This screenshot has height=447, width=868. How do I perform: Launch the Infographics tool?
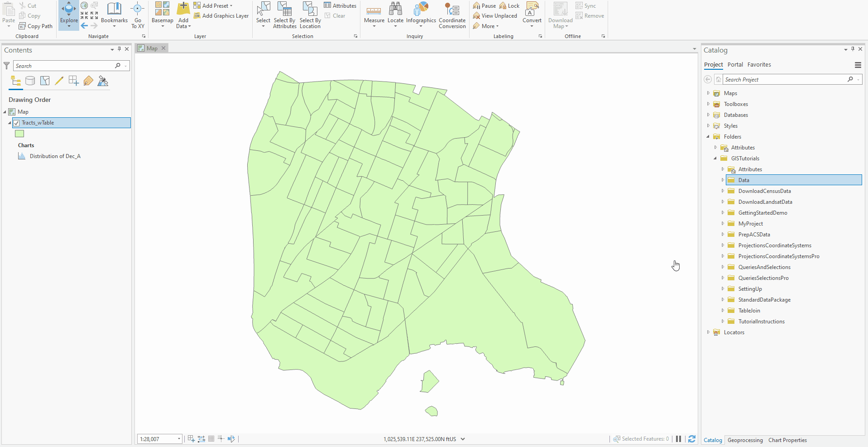pyautogui.click(x=421, y=14)
